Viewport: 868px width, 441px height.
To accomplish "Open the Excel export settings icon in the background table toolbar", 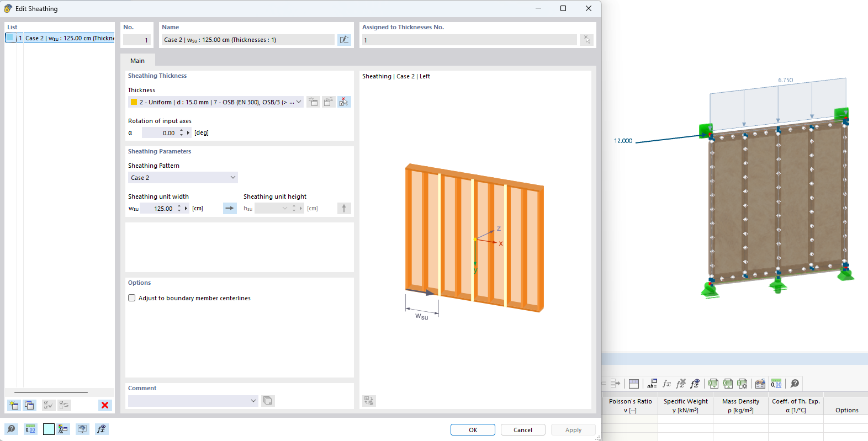I will pos(742,384).
